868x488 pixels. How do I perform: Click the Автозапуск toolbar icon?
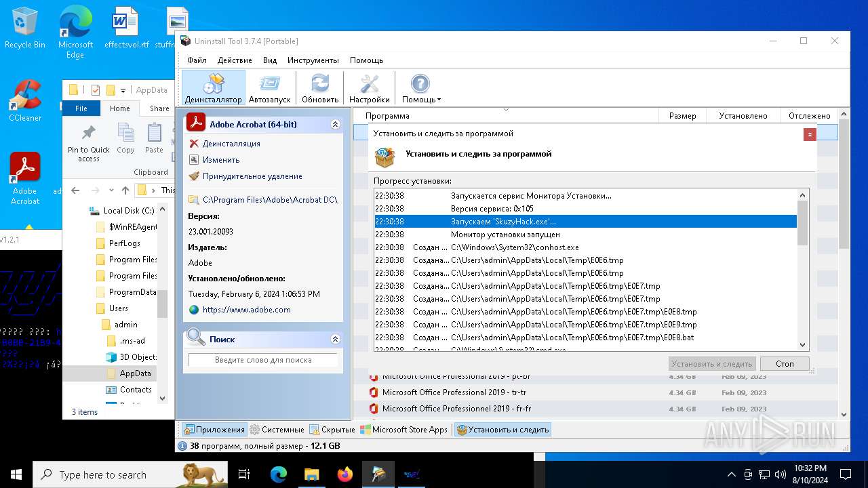(x=269, y=88)
